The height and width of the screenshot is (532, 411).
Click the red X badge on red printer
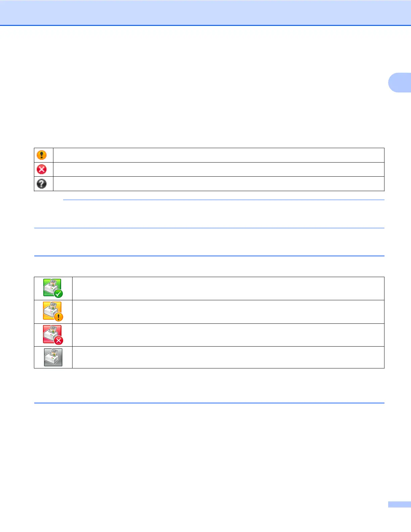point(58,341)
